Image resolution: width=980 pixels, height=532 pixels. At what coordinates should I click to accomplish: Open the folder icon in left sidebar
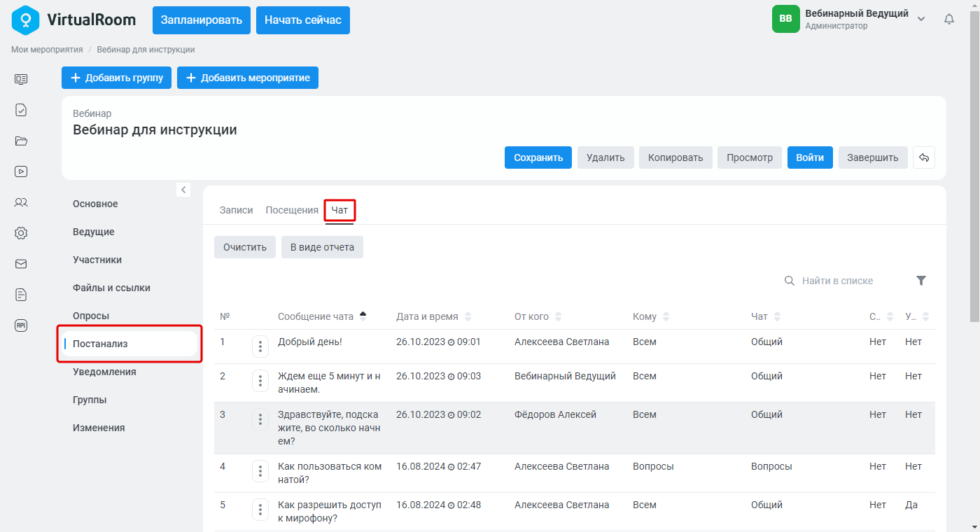21,141
